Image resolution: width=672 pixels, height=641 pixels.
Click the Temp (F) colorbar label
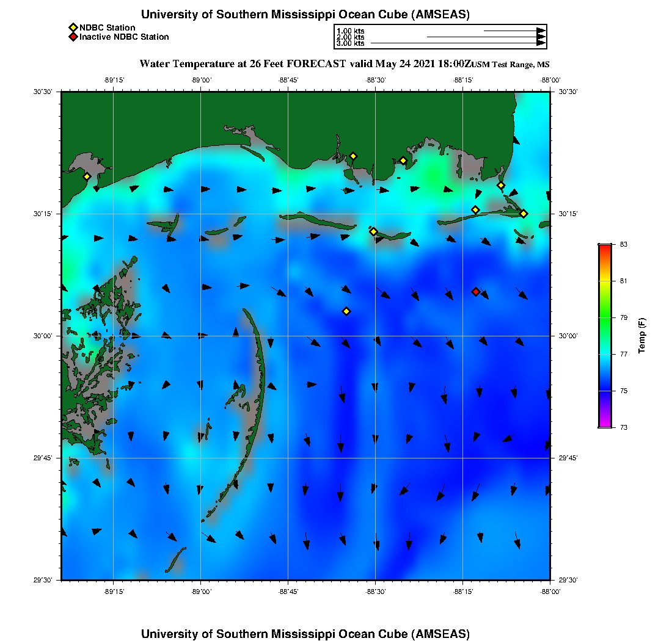[641, 335]
